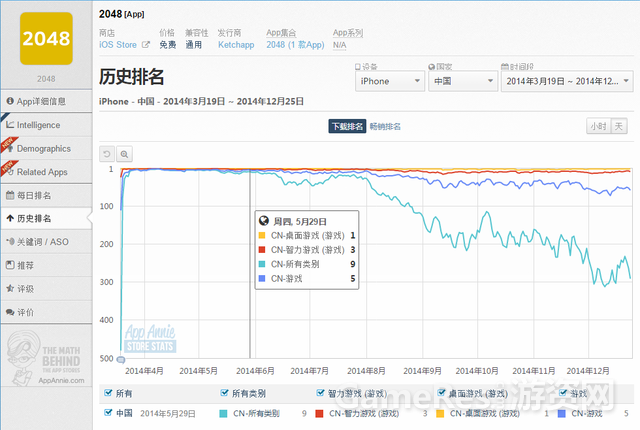Switch granularity to 小时
Viewport: 640px width, 430px height.
click(x=598, y=126)
